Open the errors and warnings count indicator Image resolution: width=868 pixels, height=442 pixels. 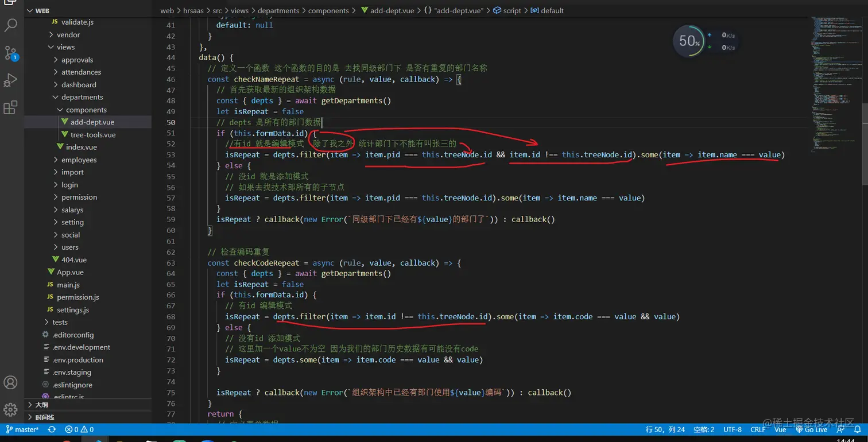coord(79,429)
